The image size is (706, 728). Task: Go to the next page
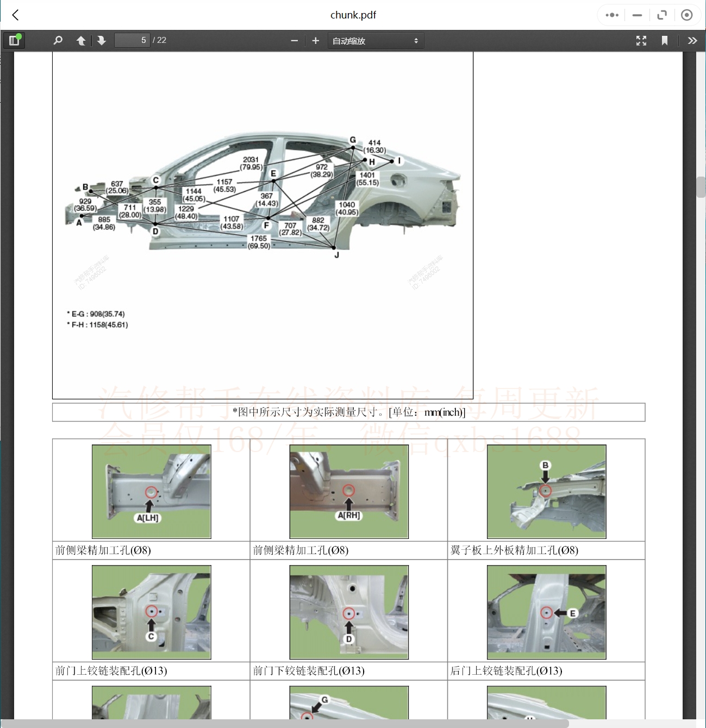coord(102,40)
